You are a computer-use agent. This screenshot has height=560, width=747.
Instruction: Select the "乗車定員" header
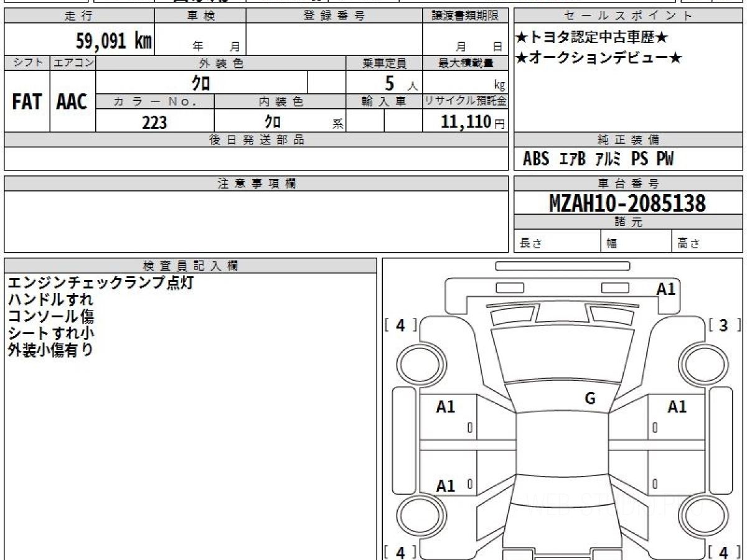[x=384, y=63]
